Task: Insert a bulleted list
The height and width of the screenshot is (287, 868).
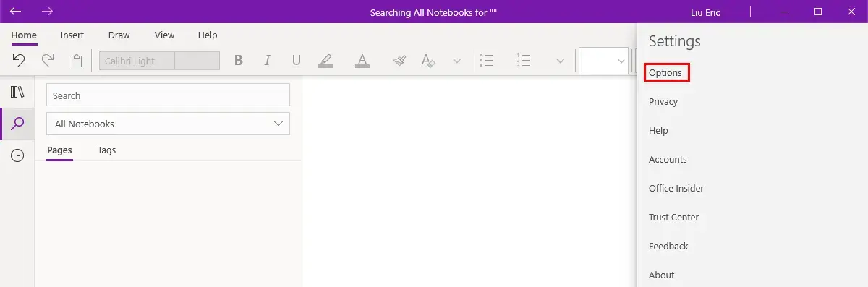Action: tap(488, 61)
